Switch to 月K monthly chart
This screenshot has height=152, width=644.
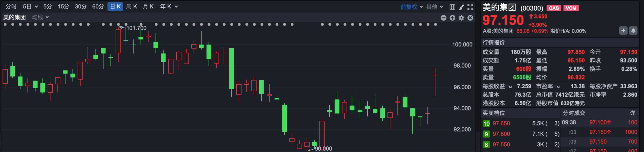pos(148,7)
